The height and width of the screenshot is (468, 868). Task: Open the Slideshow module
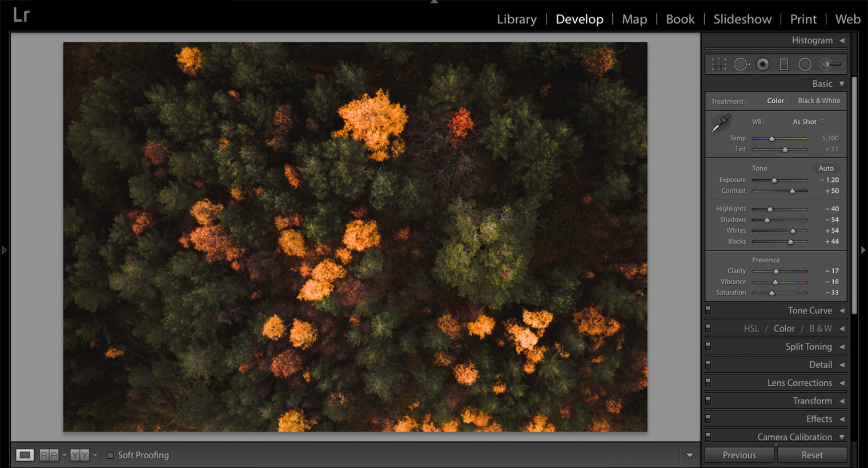742,19
